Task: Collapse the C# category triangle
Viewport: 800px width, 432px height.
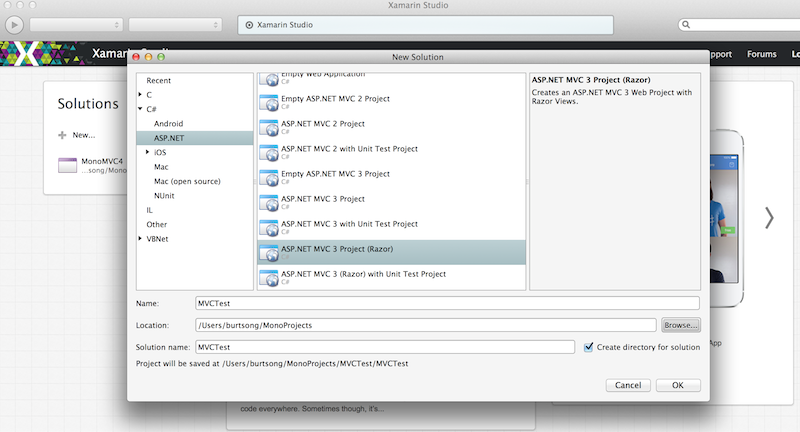Action: 140,109
